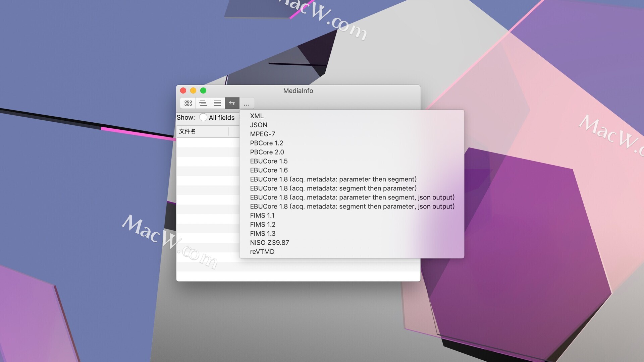Pick PBCore 2.0 format
This screenshot has width=644, height=362.
point(352,152)
